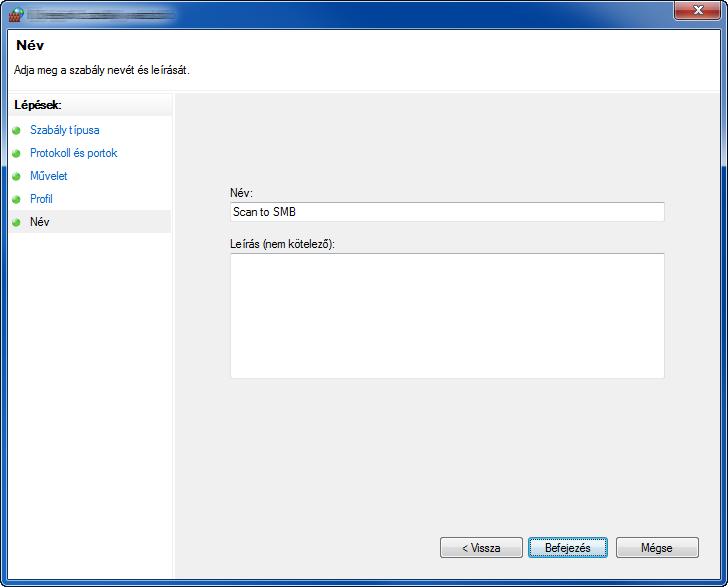Click the green bullet beside Művelet

click(x=16, y=176)
